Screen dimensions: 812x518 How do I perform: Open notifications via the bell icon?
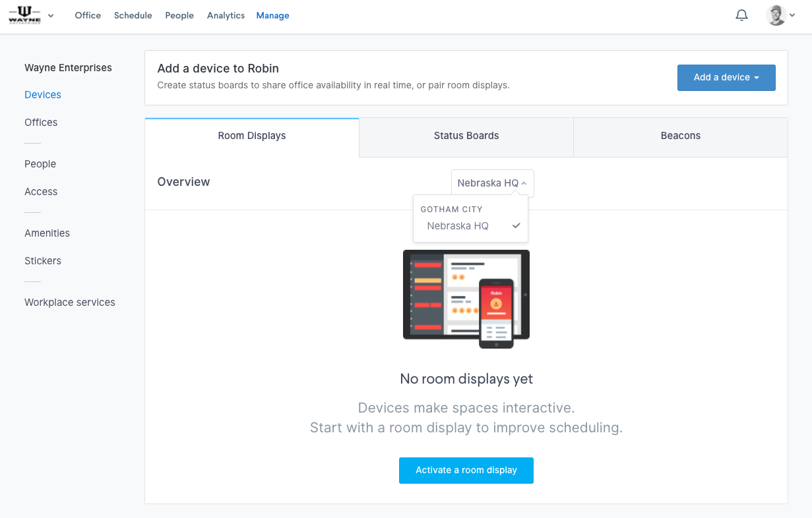[x=741, y=15]
